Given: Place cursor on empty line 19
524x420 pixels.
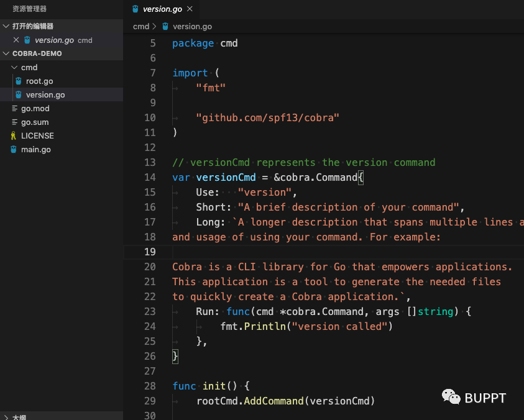Looking at the screenshot, I should click(323, 252).
